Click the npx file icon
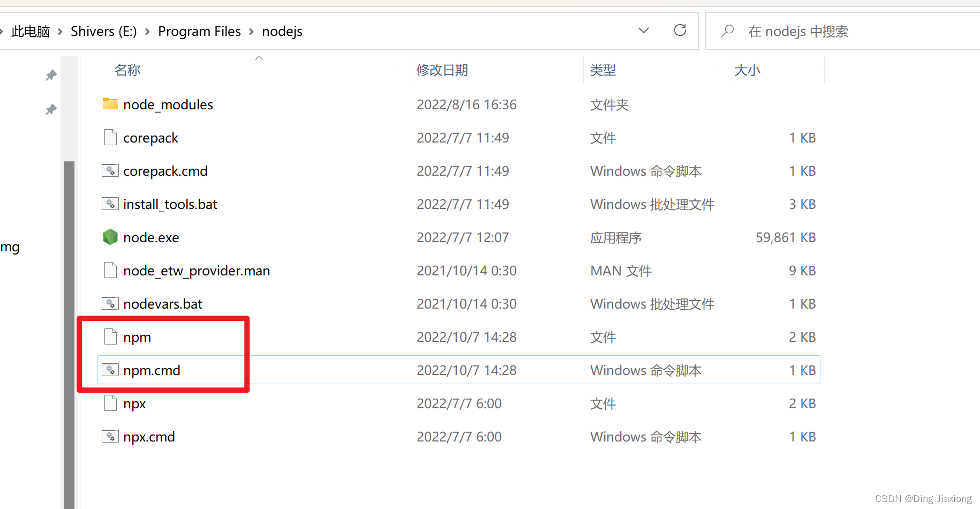Screen dimensions: 980x509 [110, 403]
